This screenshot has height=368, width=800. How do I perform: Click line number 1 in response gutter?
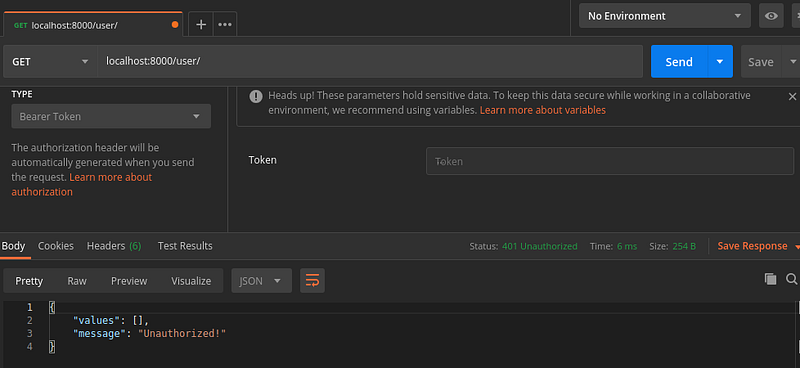tap(30, 307)
